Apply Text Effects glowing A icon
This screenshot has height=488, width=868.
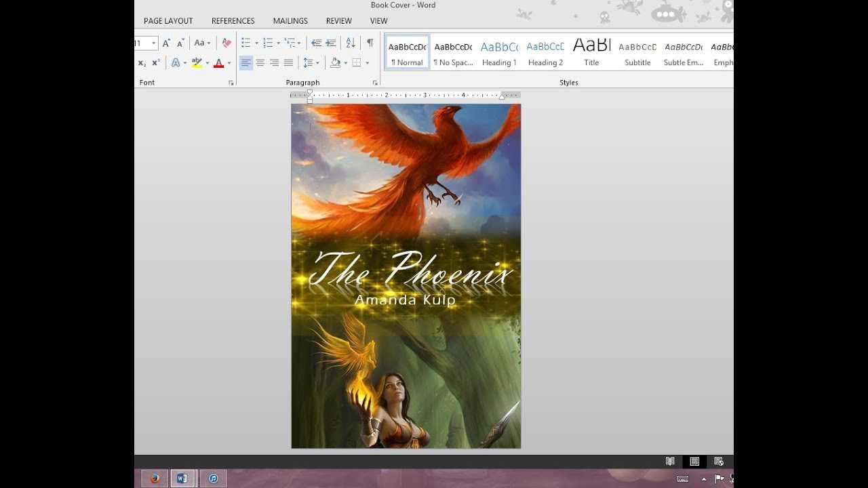tap(175, 63)
